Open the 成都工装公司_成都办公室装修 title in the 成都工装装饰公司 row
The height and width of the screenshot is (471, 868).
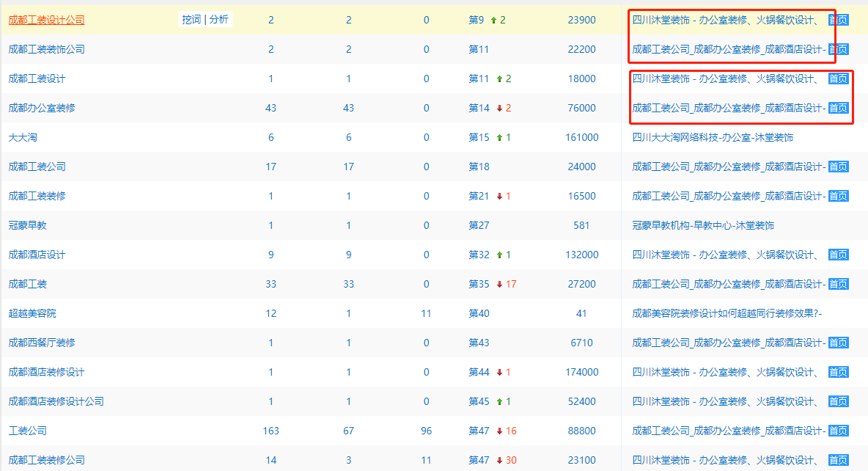pos(729,49)
